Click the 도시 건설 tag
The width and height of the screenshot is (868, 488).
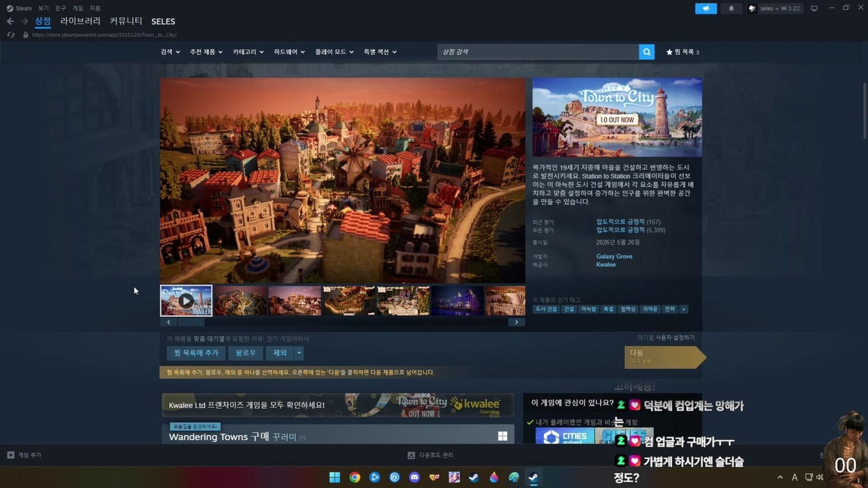point(546,309)
